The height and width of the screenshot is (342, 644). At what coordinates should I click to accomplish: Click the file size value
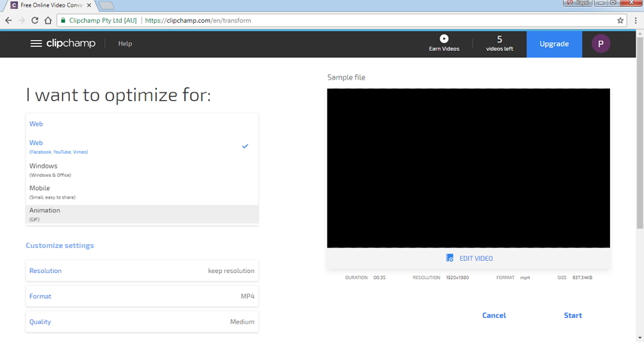coord(583,278)
